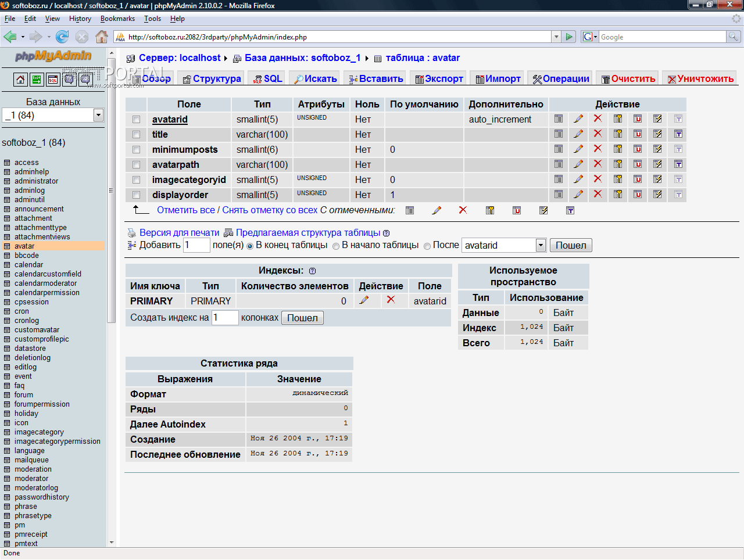
Task: Open the URL bar history dropdown arrow
Action: (x=556, y=37)
